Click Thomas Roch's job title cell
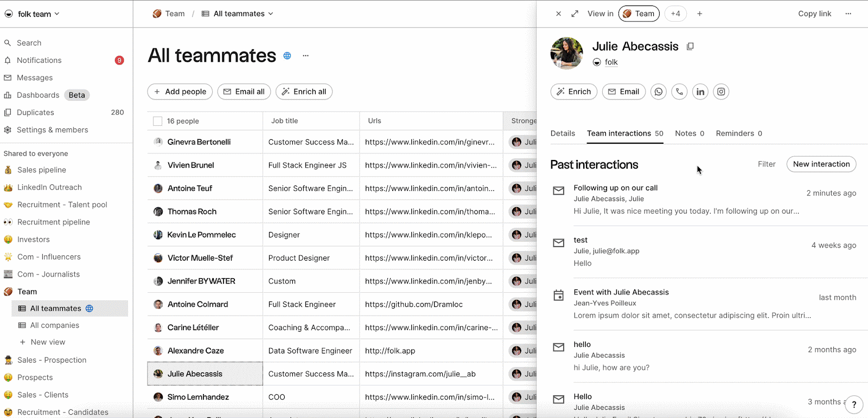Image resolution: width=868 pixels, height=418 pixels. click(x=311, y=211)
